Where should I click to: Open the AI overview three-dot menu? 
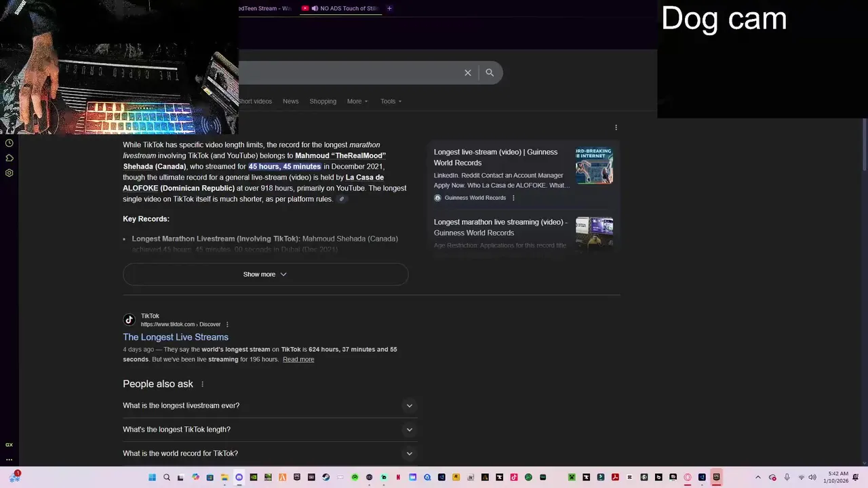click(616, 127)
